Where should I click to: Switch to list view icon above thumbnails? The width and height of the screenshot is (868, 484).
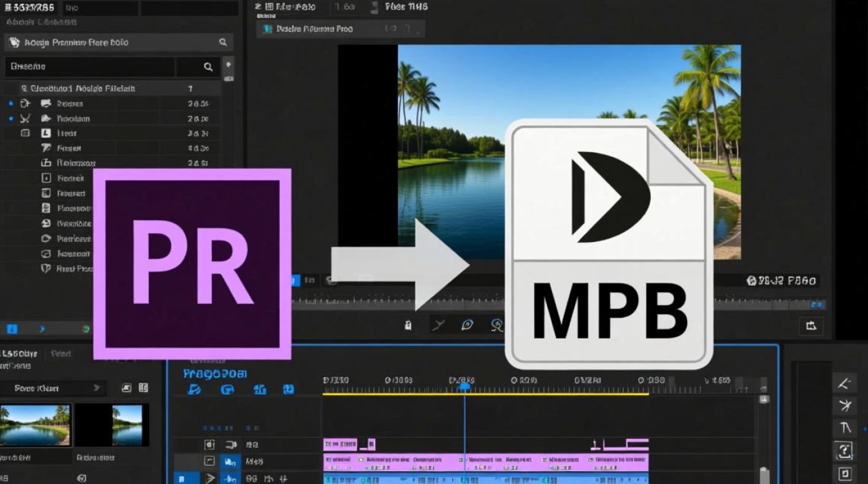coord(127,388)
